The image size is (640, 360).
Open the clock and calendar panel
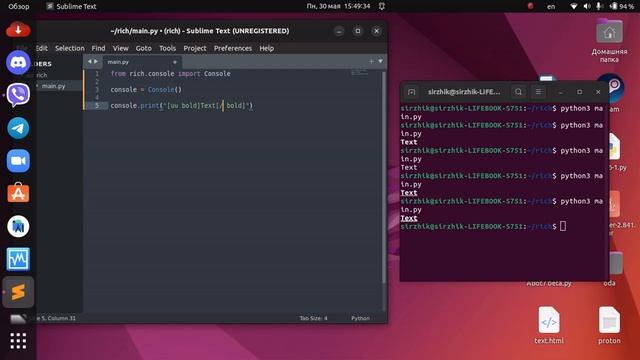[x=338, y=6]
